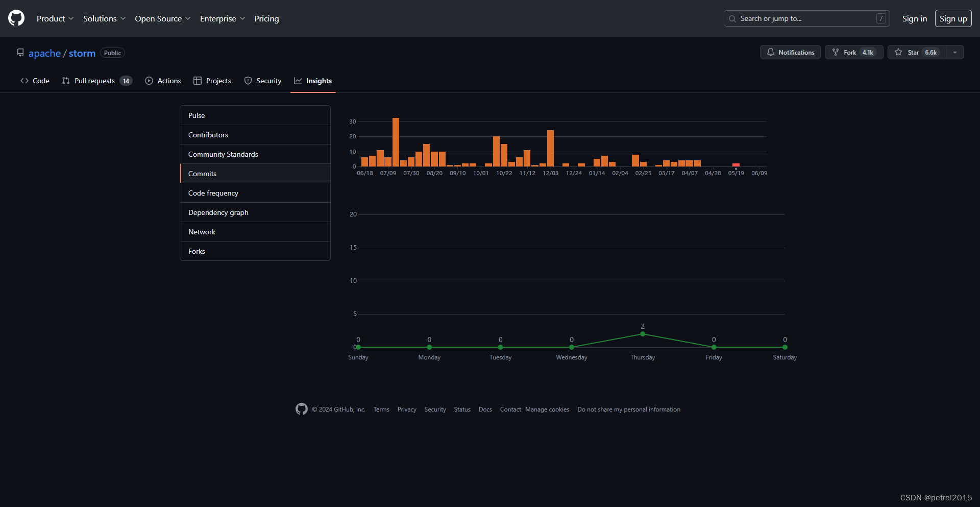The height and width of the screenshot is (507, 980).
Task: Open the footer Contact link
Action: (510, 409)
